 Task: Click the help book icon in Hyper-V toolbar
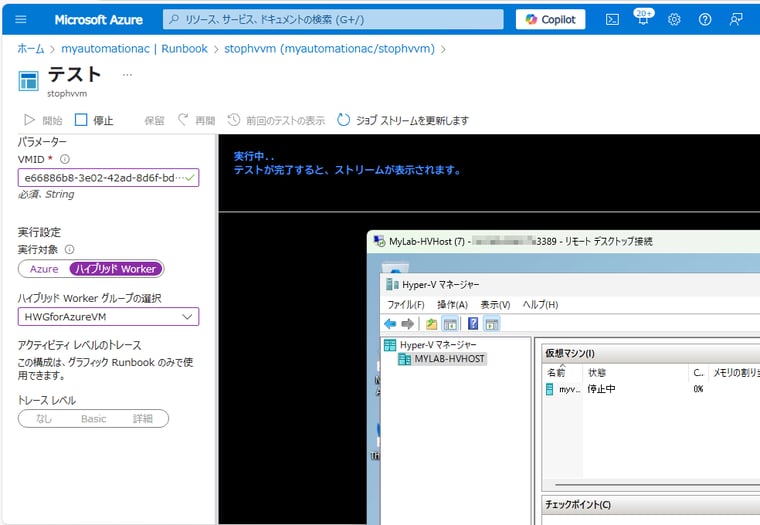473,324
